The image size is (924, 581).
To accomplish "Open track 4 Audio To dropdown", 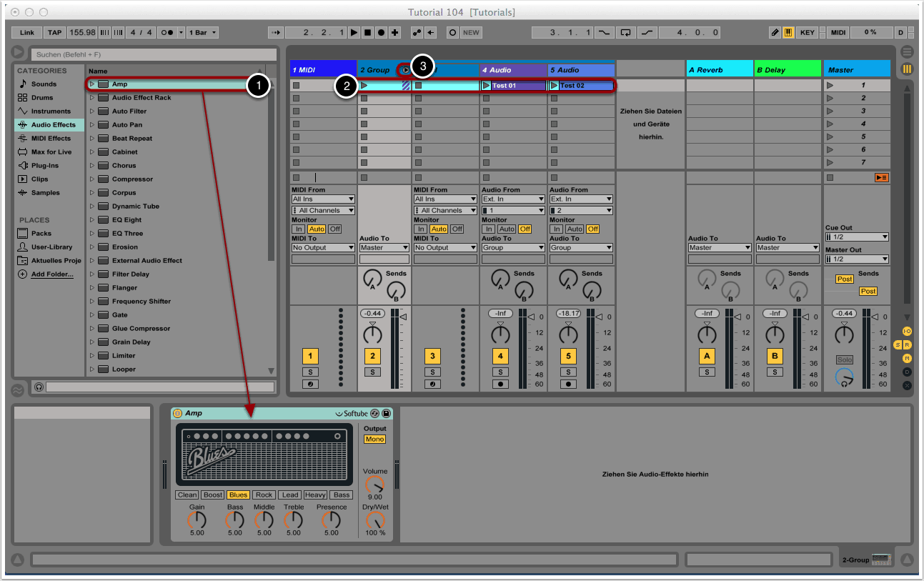I will coord(512,248).
